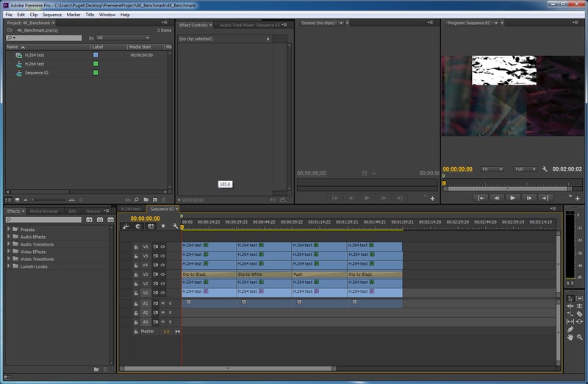Select the Pen tool in the tools panel
Image resolution: width=588 pixels, height=384 pixels.
570,330
